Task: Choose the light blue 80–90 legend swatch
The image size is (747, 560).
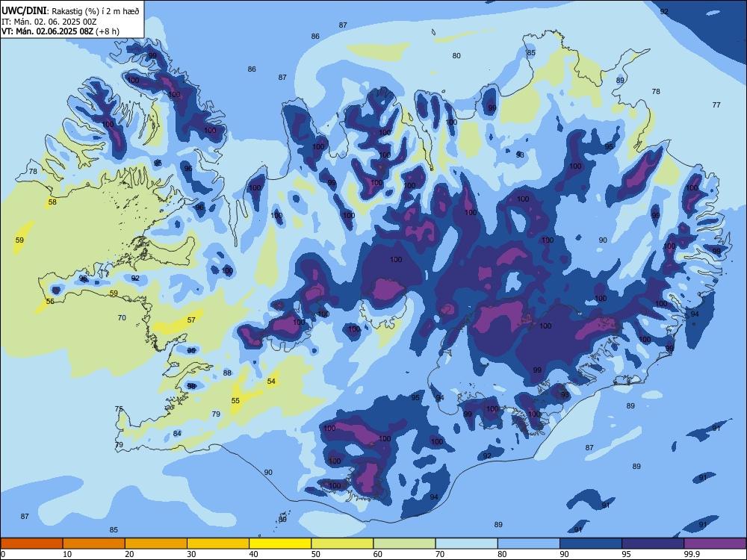Action: [x=529, y=544]
